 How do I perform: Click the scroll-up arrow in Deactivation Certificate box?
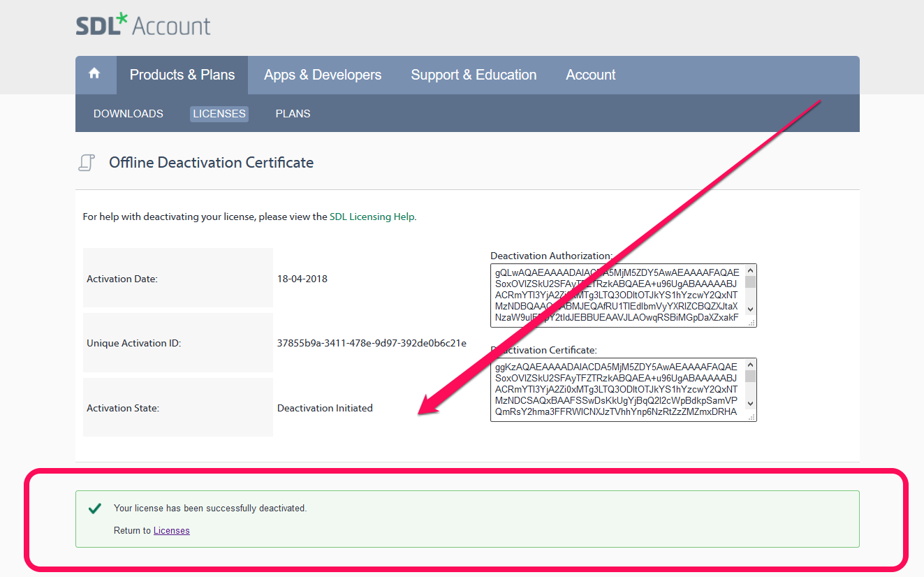point(751,365)
